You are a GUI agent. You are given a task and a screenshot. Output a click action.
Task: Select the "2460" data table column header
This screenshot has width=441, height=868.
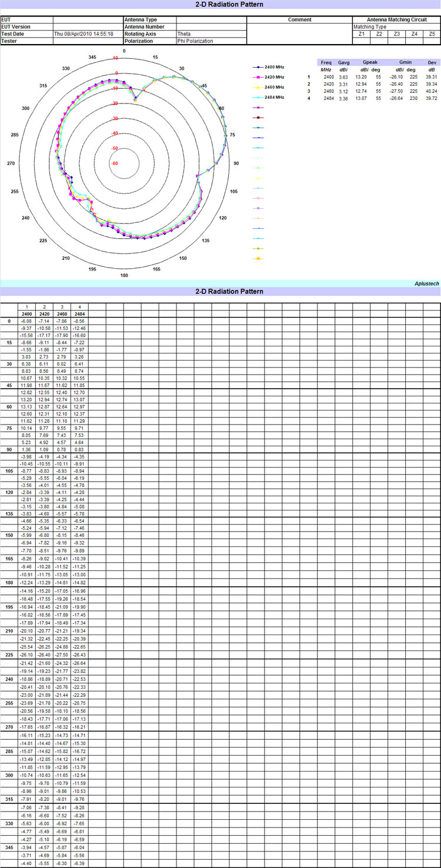coord(62,315)
